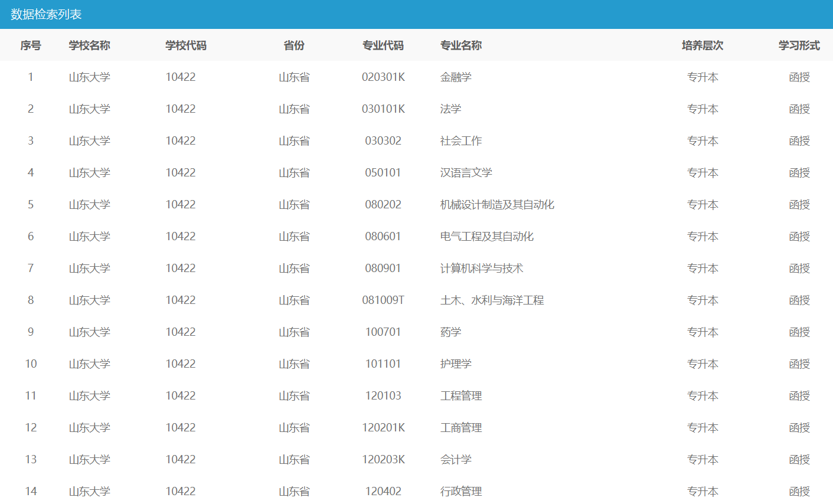Click the 学校代码 column header
This screenshot has height=504, width=833.
(x=186, y=45)
